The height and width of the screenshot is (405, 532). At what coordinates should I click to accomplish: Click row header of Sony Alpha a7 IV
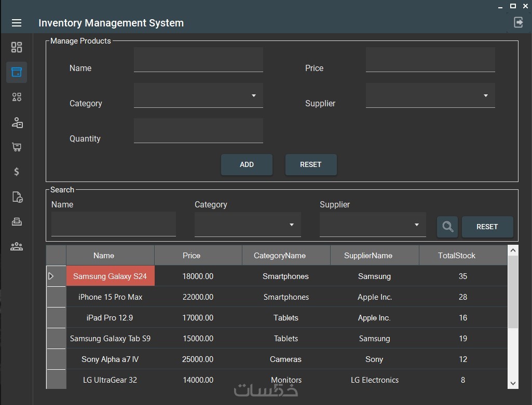coord(57,359)
